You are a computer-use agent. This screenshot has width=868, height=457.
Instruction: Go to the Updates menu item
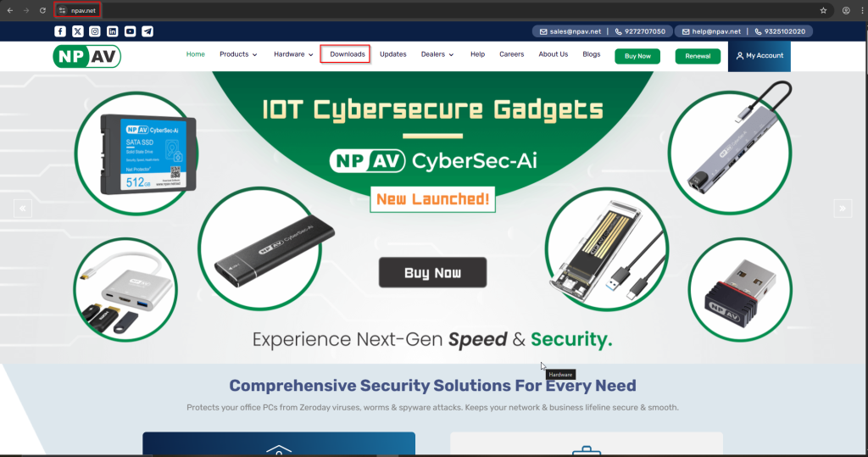coord(393,54)
